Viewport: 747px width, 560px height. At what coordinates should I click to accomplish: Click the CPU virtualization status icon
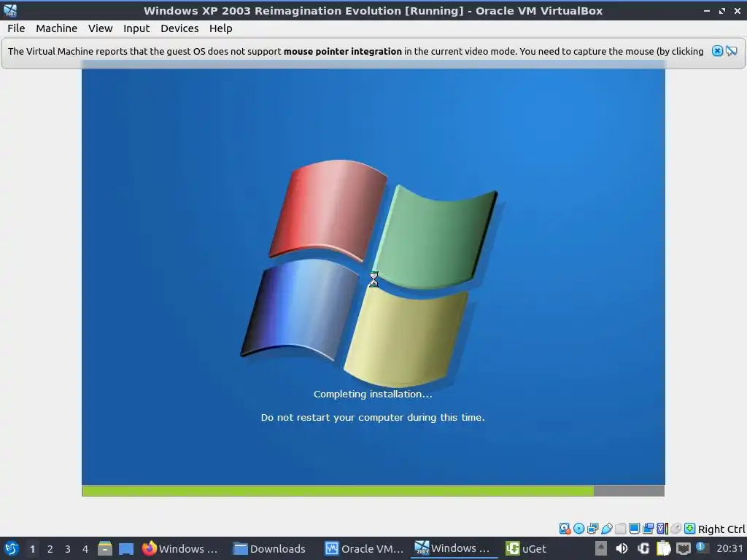pyautogui.click(x=662, y=529)
